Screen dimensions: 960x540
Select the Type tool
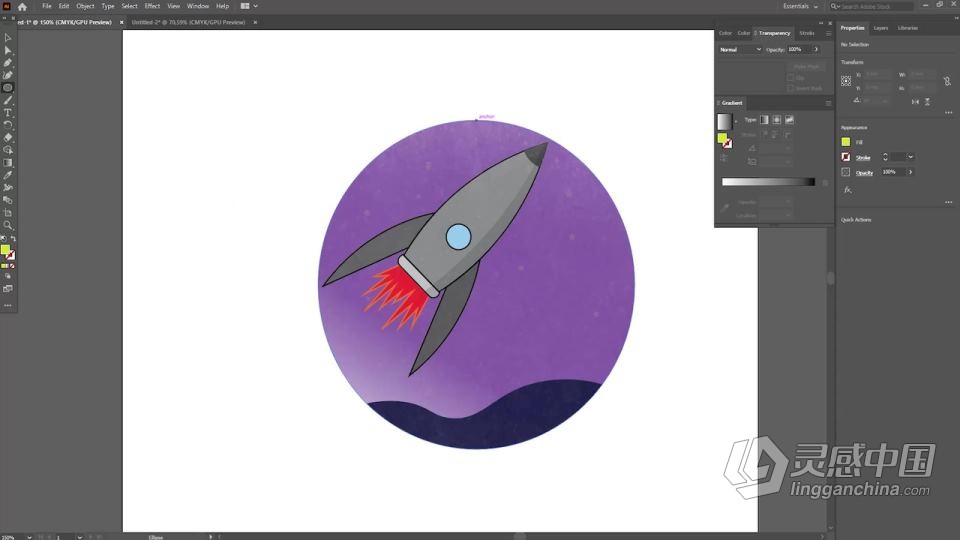(8, 113)
